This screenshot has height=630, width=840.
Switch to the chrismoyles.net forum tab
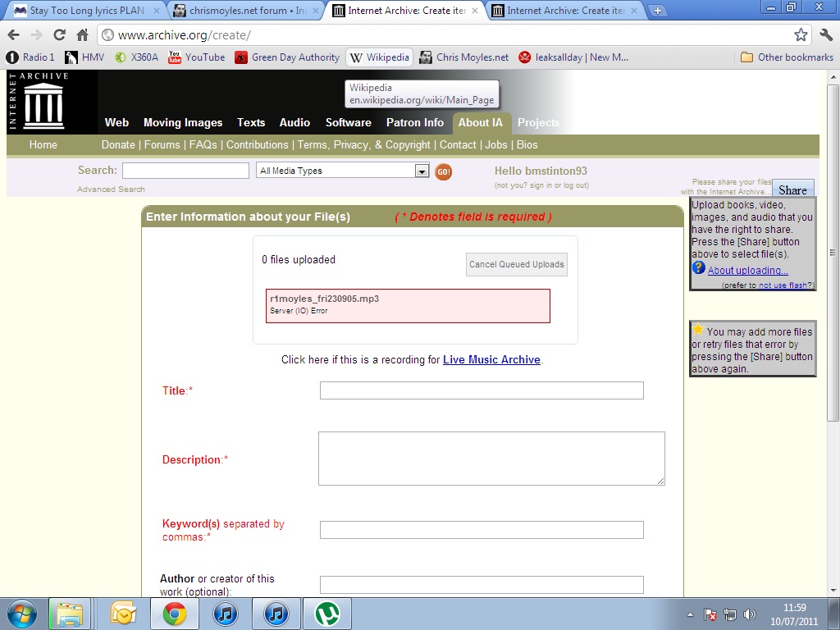coord(244,11)
